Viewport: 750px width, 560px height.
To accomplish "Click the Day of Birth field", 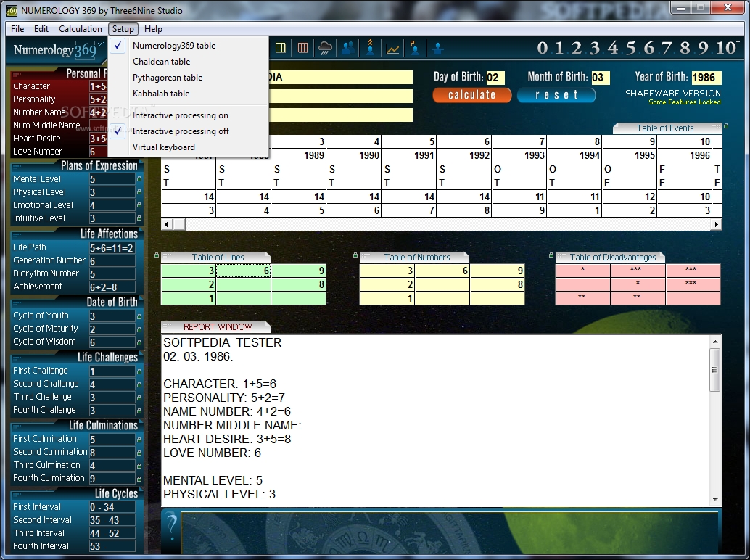I will pos(495,78).
